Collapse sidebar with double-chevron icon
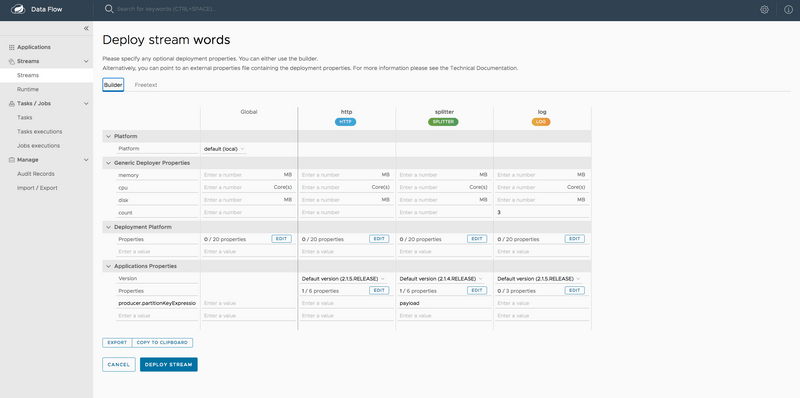This screenshot has height=398, width=800. click(x=86, y=29)
